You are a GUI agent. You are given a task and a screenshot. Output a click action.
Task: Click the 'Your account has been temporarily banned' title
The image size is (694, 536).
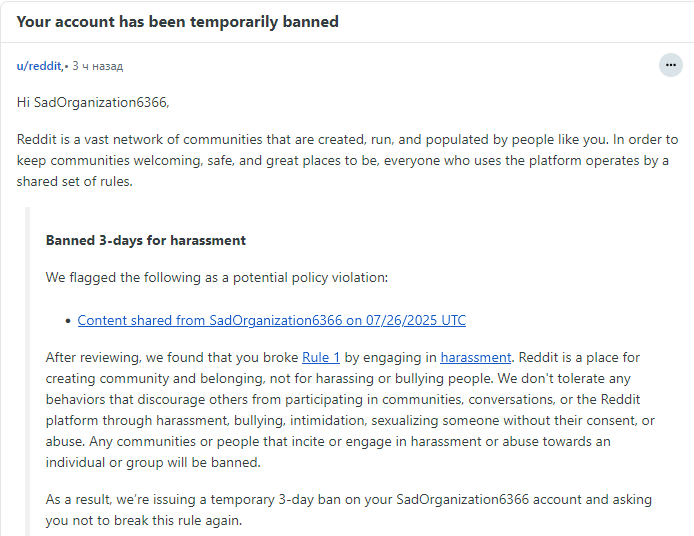pyautogui.click(x=177, y=21)
